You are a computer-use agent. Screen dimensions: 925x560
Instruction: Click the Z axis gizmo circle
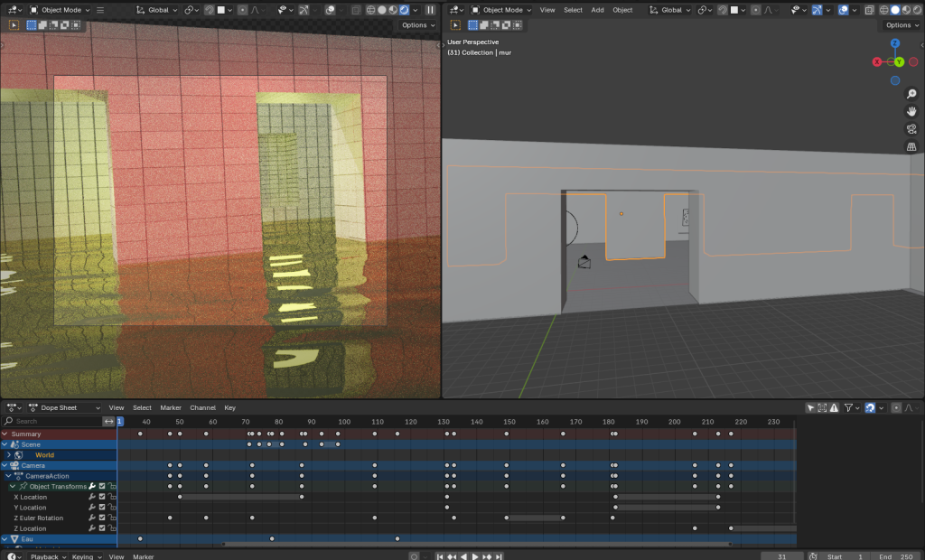tap(894, 43)
